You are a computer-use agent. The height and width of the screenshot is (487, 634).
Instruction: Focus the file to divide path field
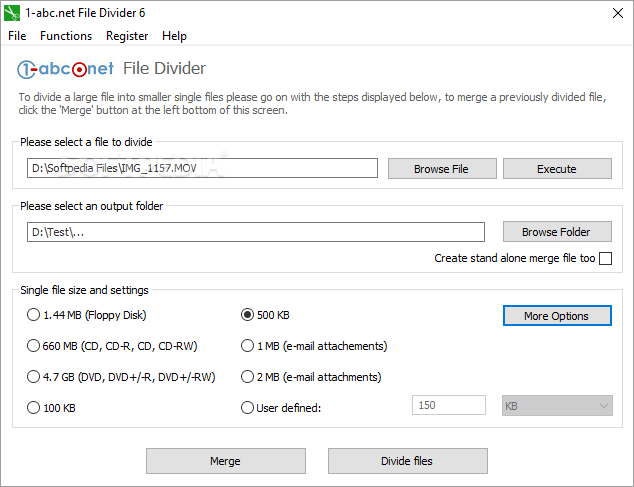202,168
